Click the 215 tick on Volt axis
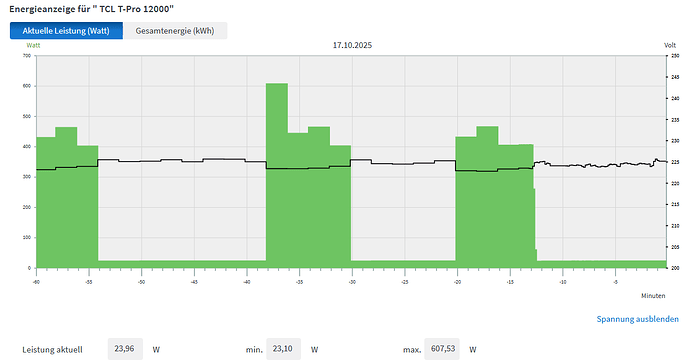Screen dimensions: 690x360 click(x=675, y=205)
